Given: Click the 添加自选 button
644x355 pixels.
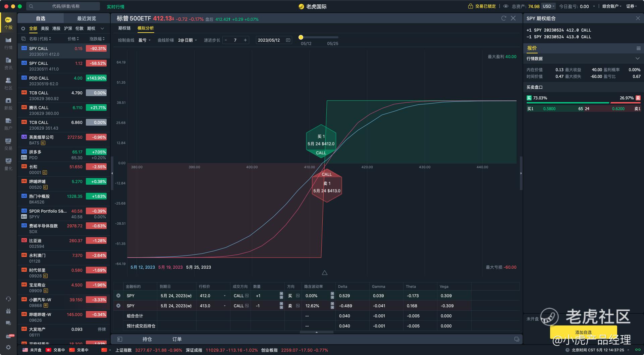Looking at the screenshot, I should click(583, 332).
